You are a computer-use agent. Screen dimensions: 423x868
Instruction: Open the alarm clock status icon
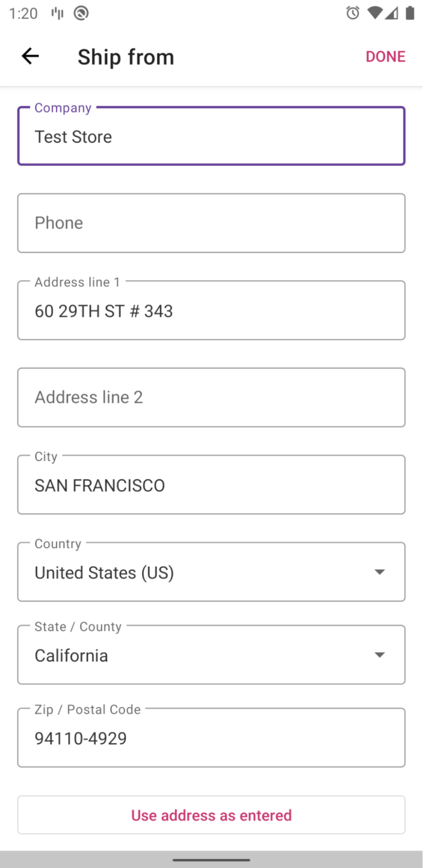point(353,13)
